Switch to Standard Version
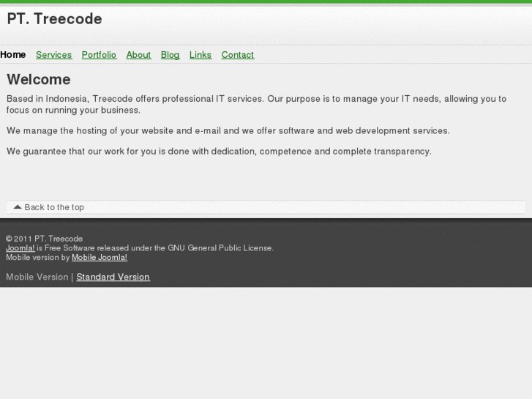 113,277
